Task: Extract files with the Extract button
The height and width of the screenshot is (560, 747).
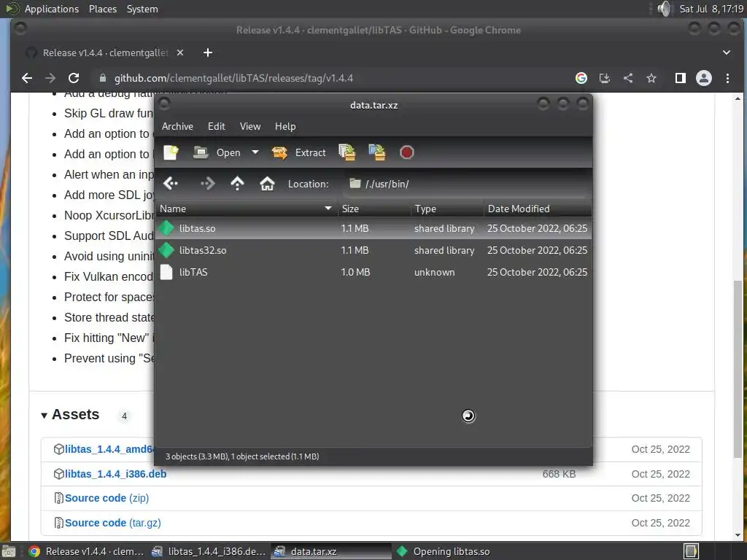Action: click(x=299, y=152)
